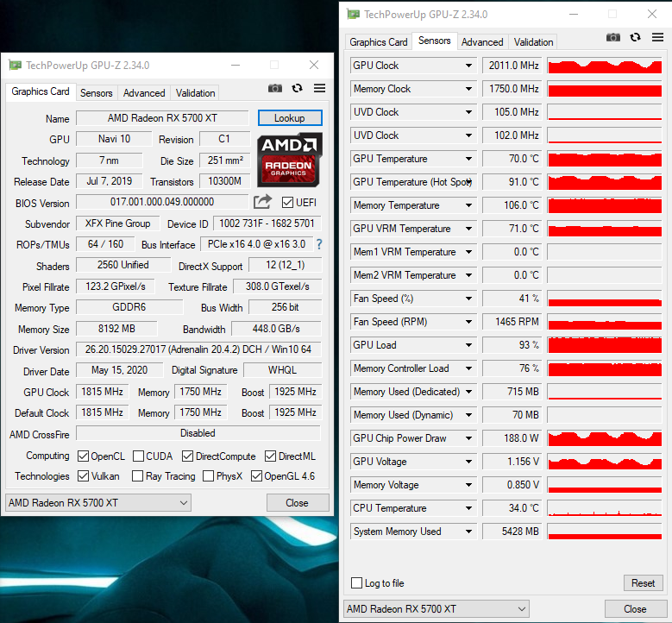The image size is (672, 623).
Task: Take screenshot using camera icon in Graphics Card window
Action: [x=274, y=88]
